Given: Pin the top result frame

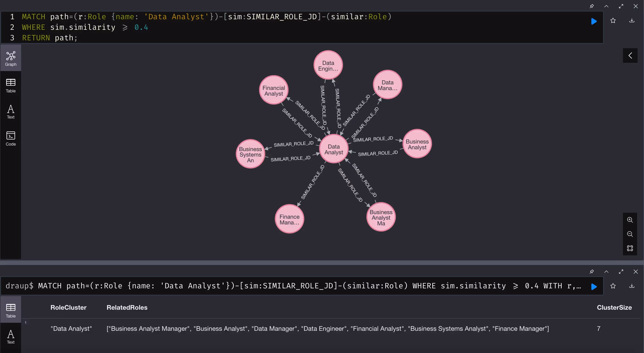Looking at the screenshot, I should click(591, 6).
